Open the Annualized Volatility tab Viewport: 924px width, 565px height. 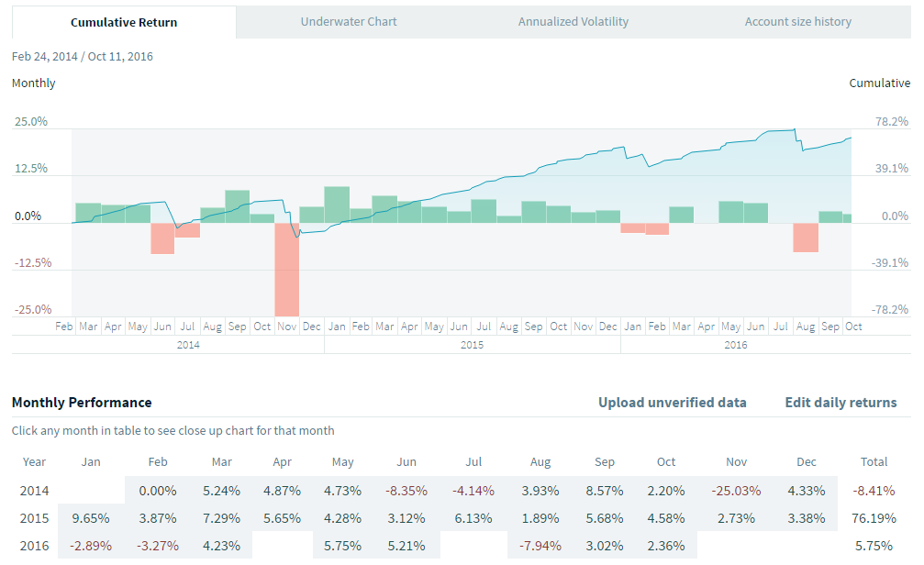[x=573, y=22]
